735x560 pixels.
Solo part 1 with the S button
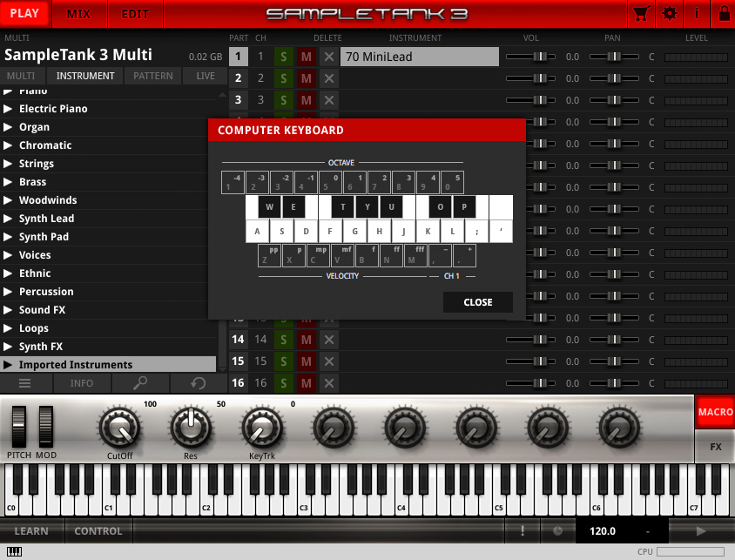284,57
